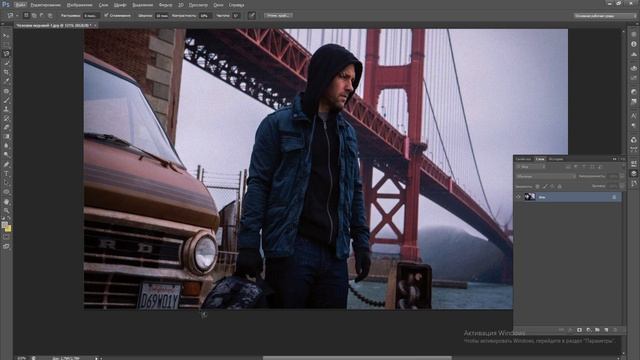Open the Image menu
This screenshot has height=360, width=640.
tap(79, 5)
